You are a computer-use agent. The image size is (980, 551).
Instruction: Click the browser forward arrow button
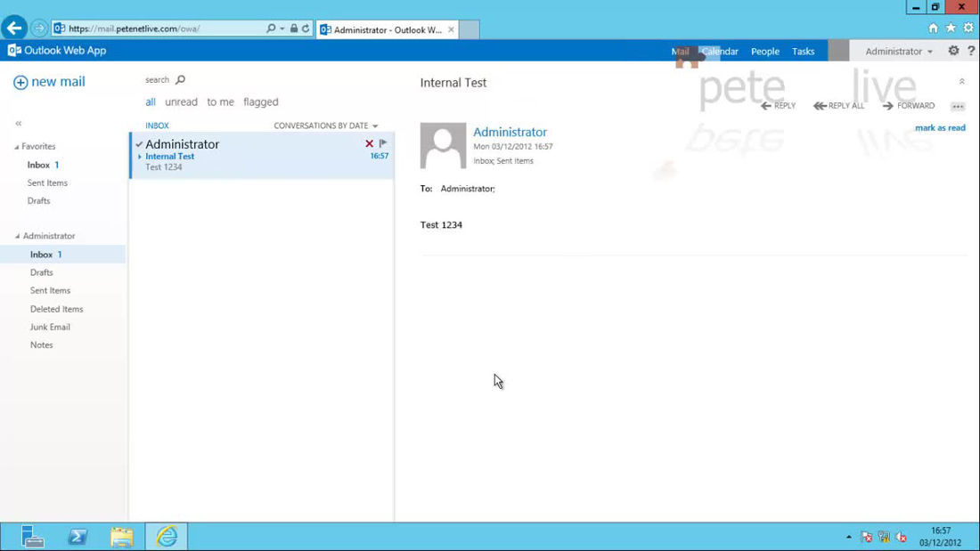(x=38, y=28)
